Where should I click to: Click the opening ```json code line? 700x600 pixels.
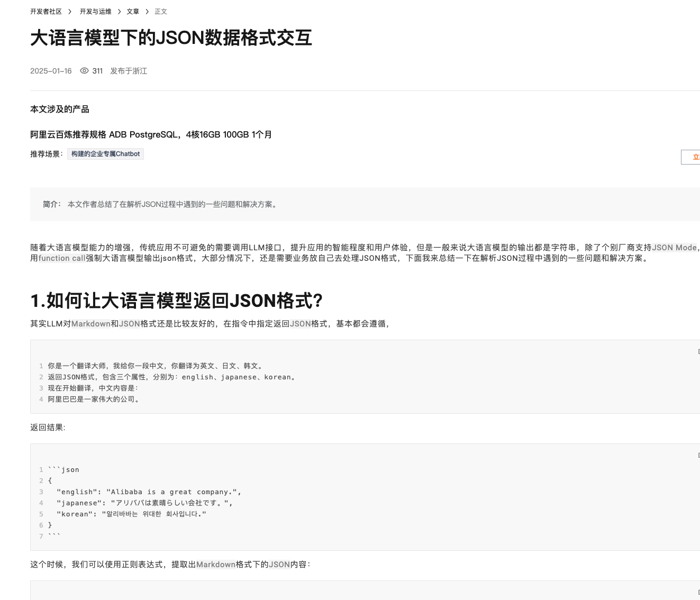tap(63, 470)
